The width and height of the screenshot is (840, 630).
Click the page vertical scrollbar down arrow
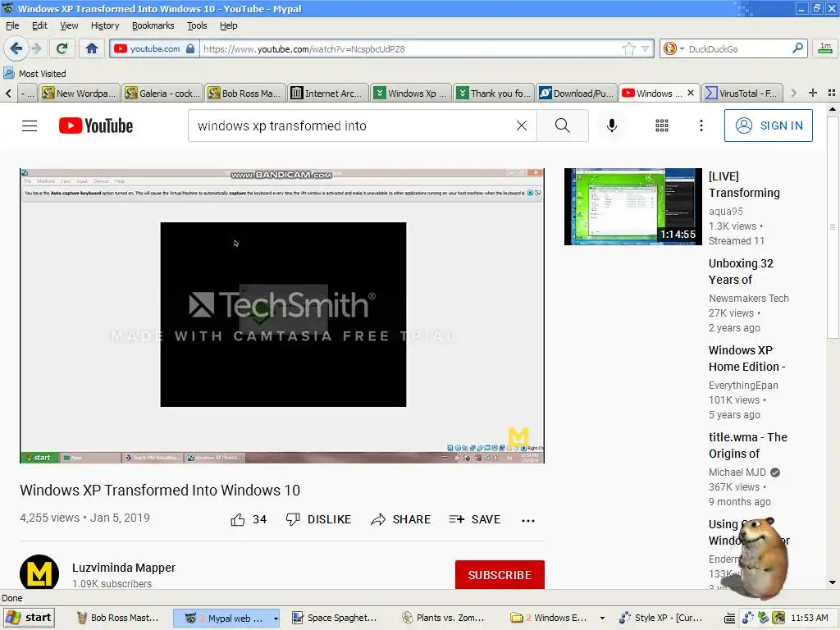(x=832, y=582)
